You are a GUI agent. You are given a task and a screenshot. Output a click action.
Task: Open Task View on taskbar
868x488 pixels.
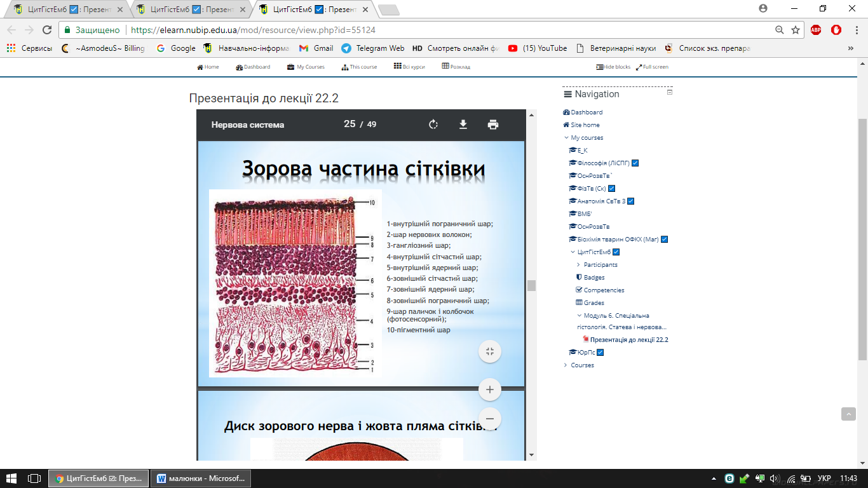34,478
